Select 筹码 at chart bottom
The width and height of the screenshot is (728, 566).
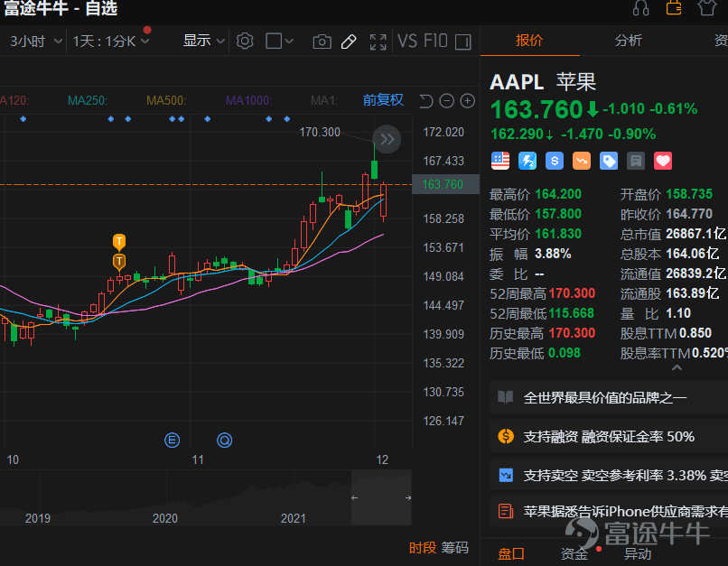coord(454,548)
